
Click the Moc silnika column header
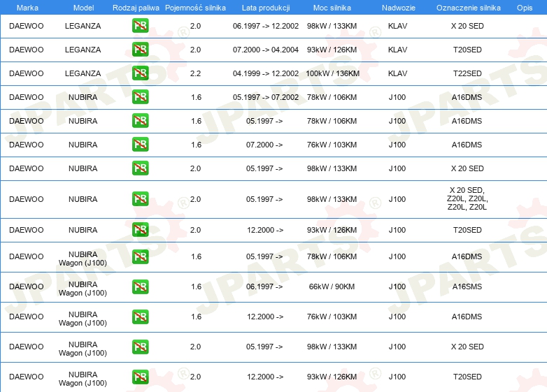332,7
